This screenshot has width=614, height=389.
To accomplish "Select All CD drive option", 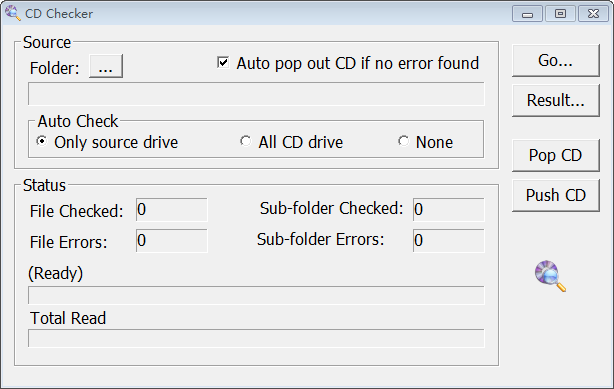I will click(246, 141).
